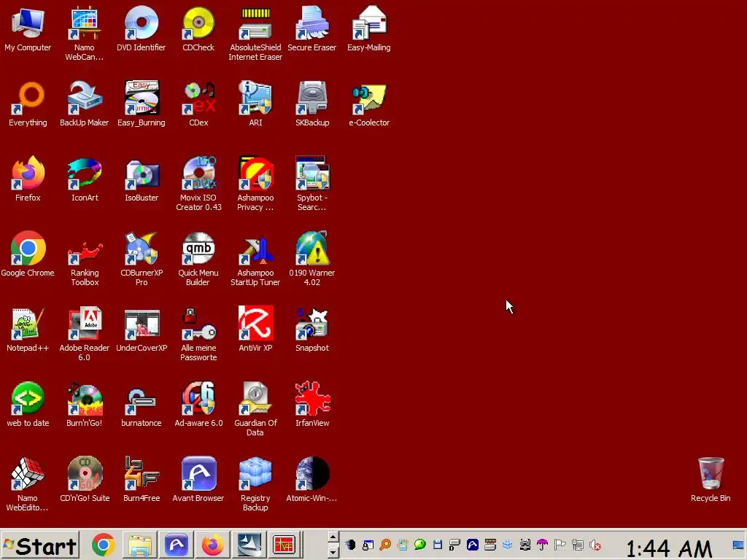Select the Atomic-Win desktop shortcut
The image size is (747, 560).
pos(312,480)
